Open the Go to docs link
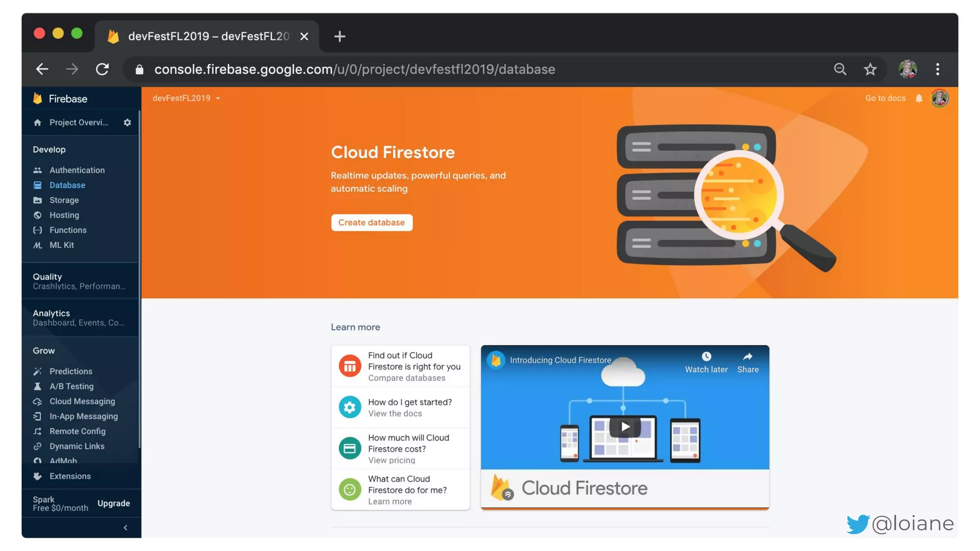 (885, 98)
